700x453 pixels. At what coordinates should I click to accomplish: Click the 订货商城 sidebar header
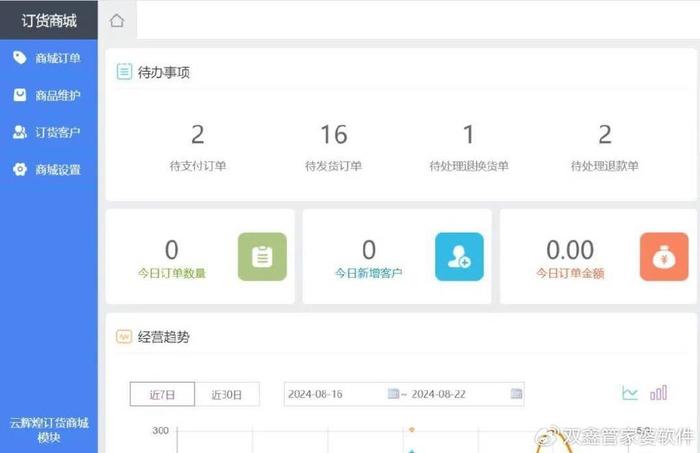[49, 20]
